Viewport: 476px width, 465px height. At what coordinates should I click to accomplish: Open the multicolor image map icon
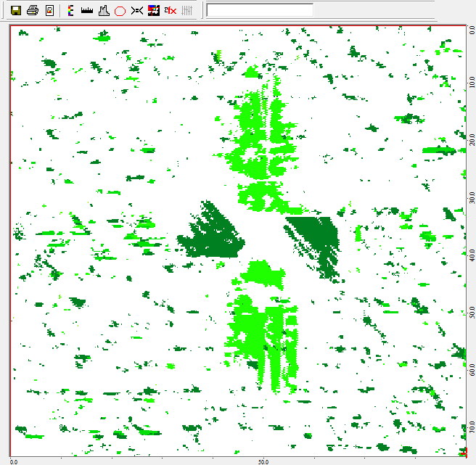153,11
